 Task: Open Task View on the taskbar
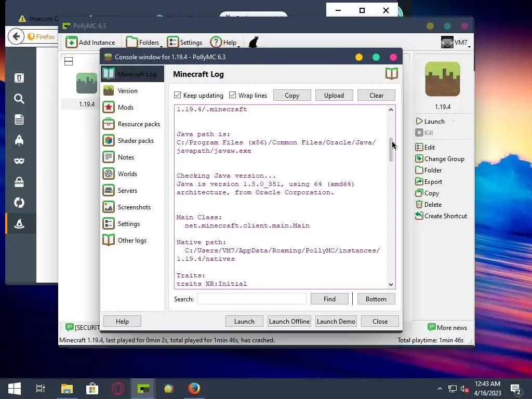(x=41, y=389)
